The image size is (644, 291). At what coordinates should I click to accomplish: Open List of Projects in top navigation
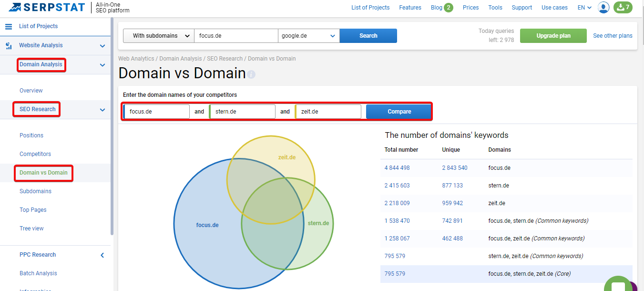tap(370, 8)
